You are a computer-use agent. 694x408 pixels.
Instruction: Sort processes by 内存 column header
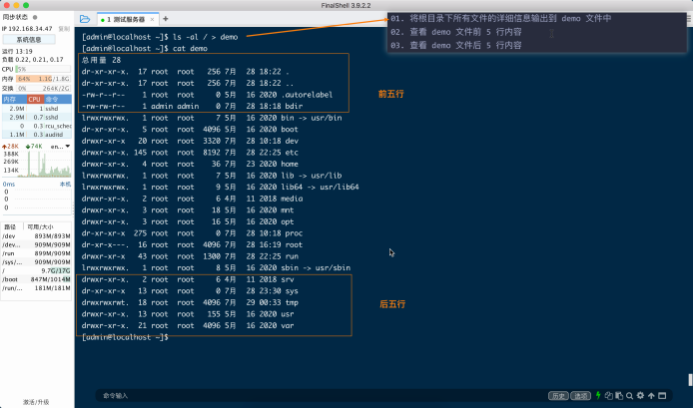pyautogui.click(x=14, y=99)
